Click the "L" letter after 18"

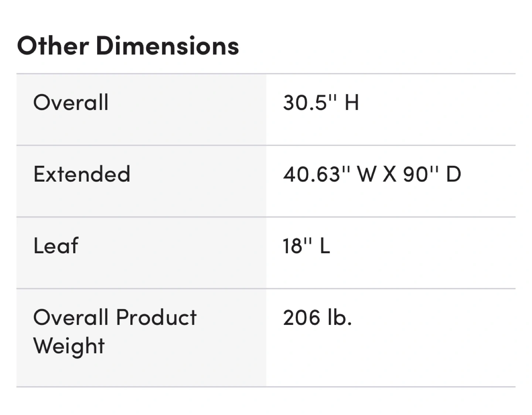click(x=325, y=246)
